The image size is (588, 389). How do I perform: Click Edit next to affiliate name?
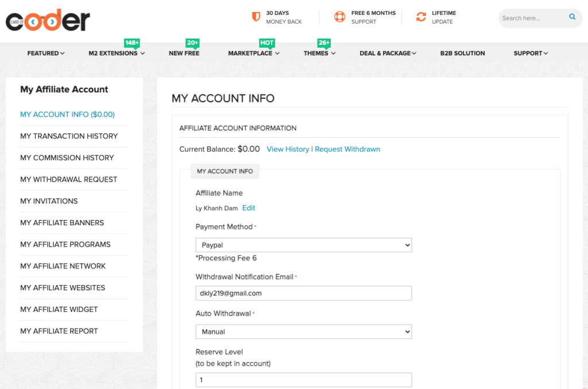coord(249,208)
